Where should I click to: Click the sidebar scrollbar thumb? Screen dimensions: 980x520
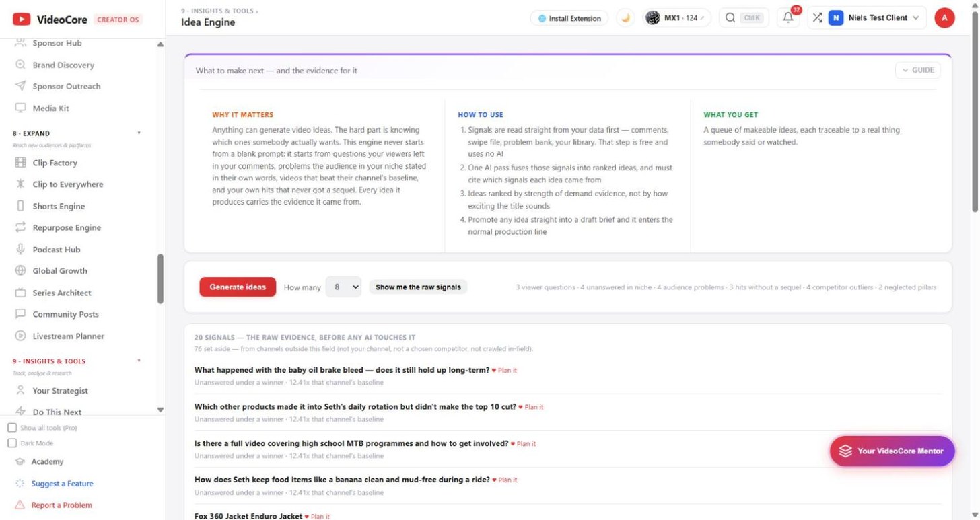pyautogui.click(x=160, y=278)
